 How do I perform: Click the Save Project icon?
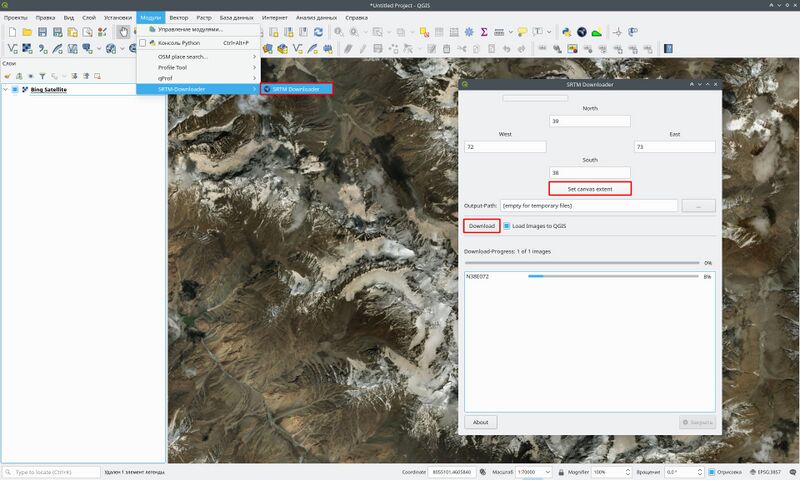pos(43,32)
